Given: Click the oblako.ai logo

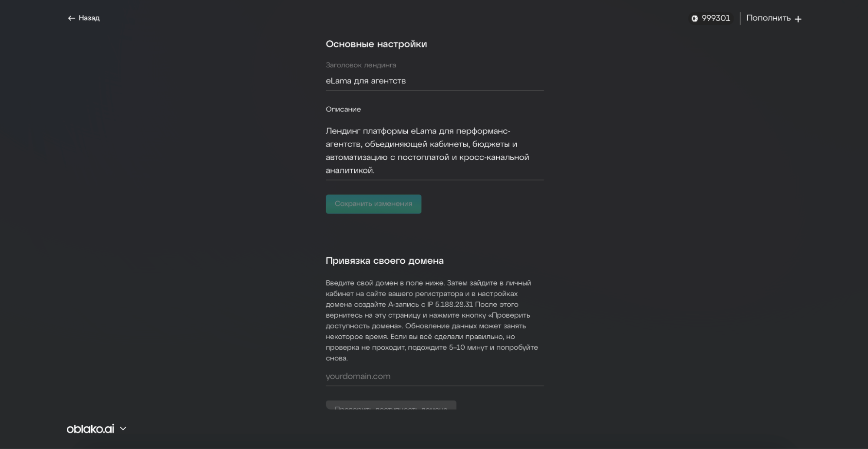Looking at the screenshot, I should (x=90, y=429).
